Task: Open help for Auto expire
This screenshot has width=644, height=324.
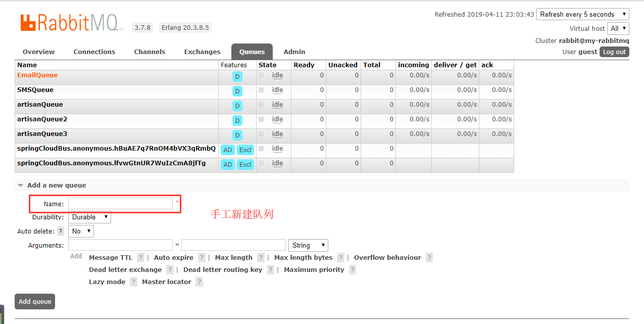Action: (x=202, y=258)
